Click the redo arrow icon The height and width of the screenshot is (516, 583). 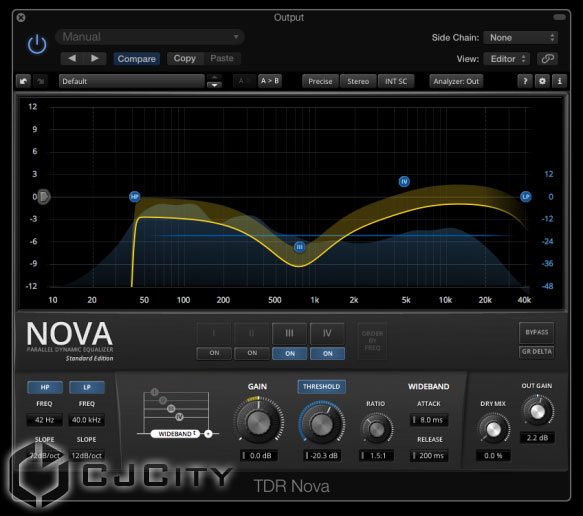point(41,81)
